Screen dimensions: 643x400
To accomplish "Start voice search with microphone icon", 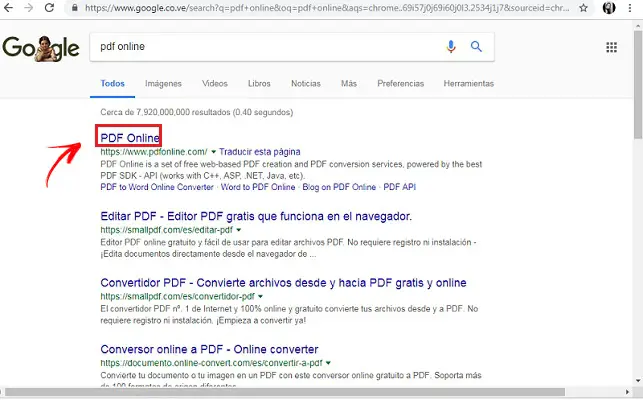I will [451, 46].
